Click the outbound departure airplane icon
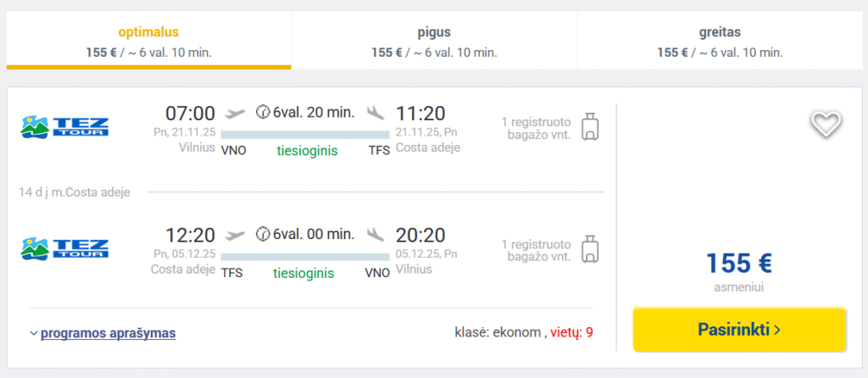 [236, 113]
